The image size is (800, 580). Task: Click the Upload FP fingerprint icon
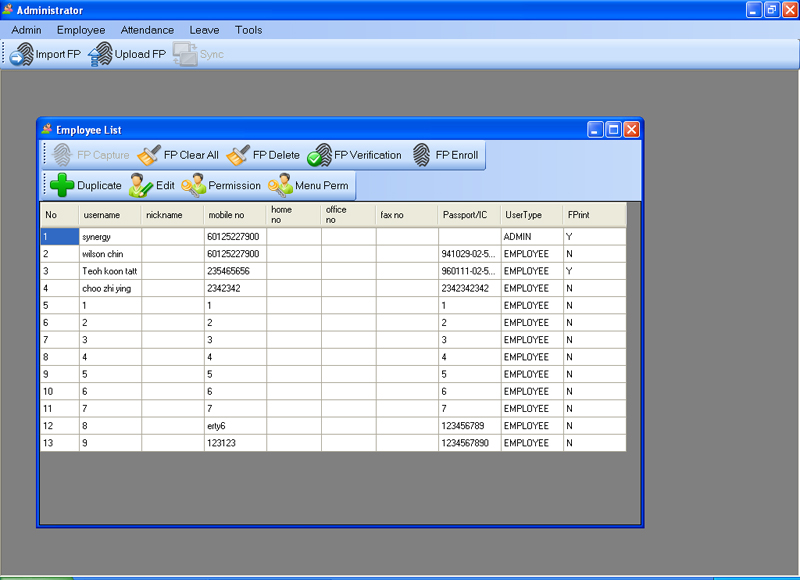pos(100,54)
